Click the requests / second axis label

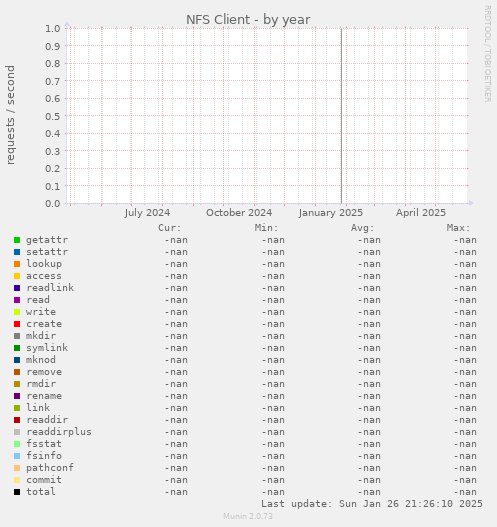coord(10,115)
